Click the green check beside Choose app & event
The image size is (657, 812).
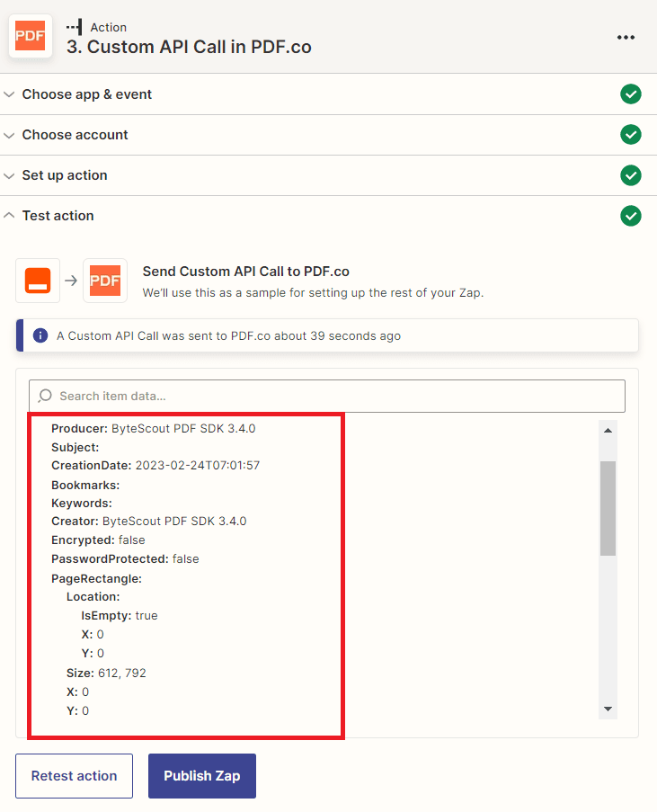point(631,94)
